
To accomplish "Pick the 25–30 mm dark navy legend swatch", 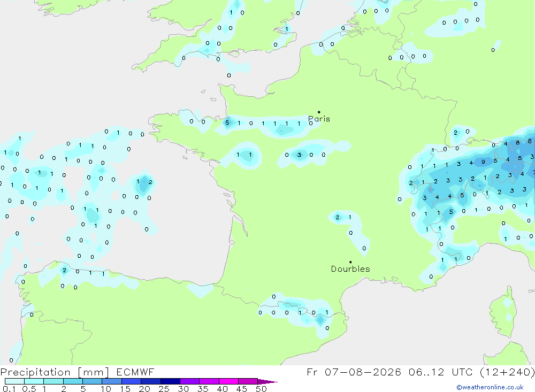I will pyautogui.click(x=170, y=381).
